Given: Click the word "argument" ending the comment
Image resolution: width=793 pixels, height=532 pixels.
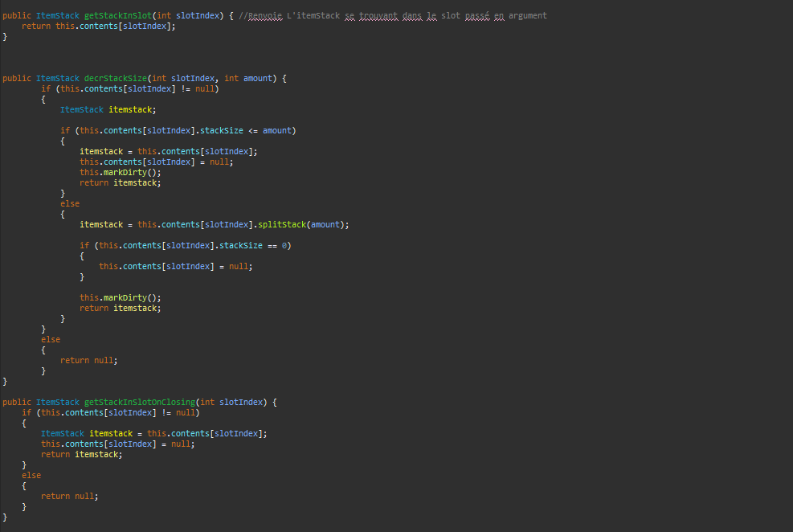Looking at the screenshot, I should [x=527, y=15].
